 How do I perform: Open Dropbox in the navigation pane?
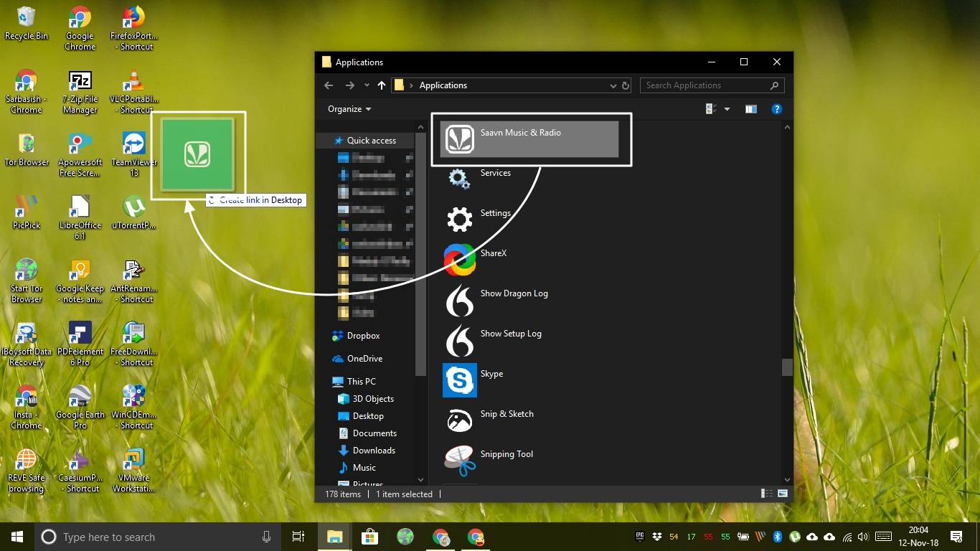(363, 336)
